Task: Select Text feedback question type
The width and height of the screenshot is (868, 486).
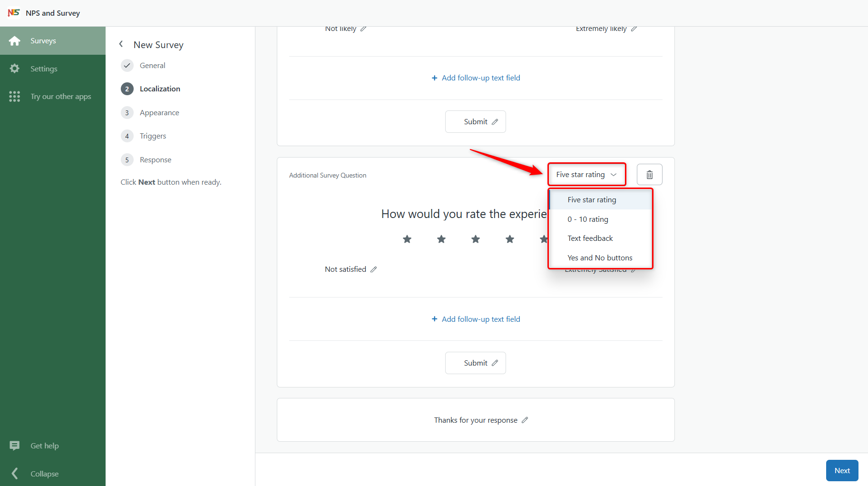Action: (x=590, y=238)
